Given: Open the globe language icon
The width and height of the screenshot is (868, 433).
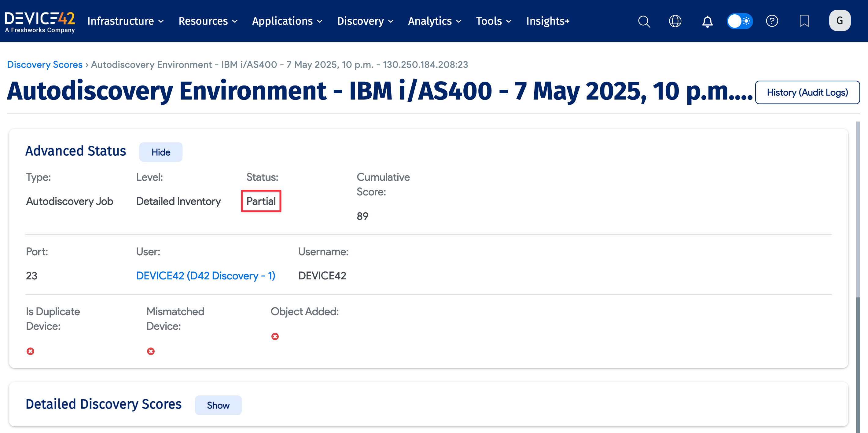Looking at the screenshot, I should 675,21.
